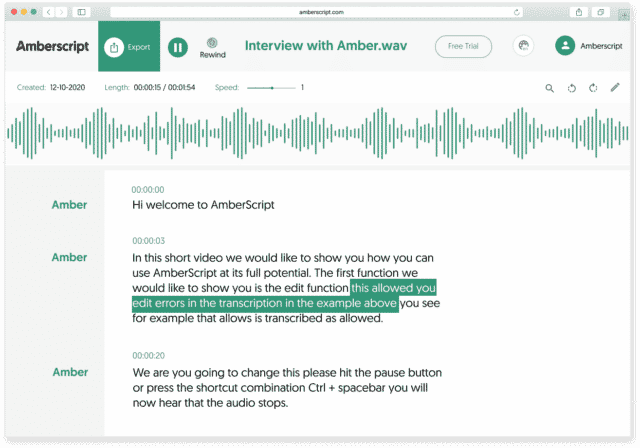Image resolution: width=640 pixels, height=448 pixels.
Task: Select the first Amber speaker label
Action: click(70, 205)
